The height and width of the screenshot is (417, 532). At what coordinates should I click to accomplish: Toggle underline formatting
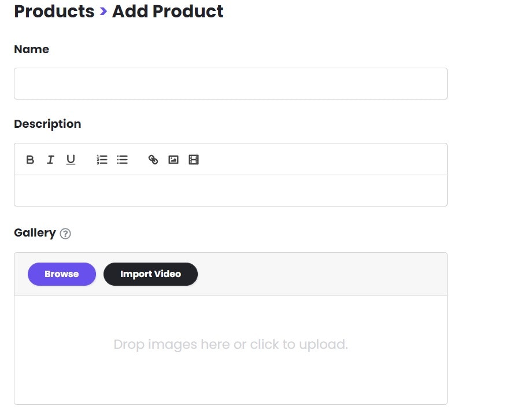coord(71,160)
